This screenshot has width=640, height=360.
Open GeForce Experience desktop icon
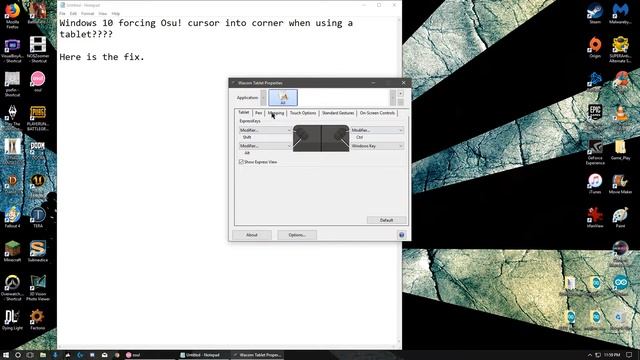point(595,152)
